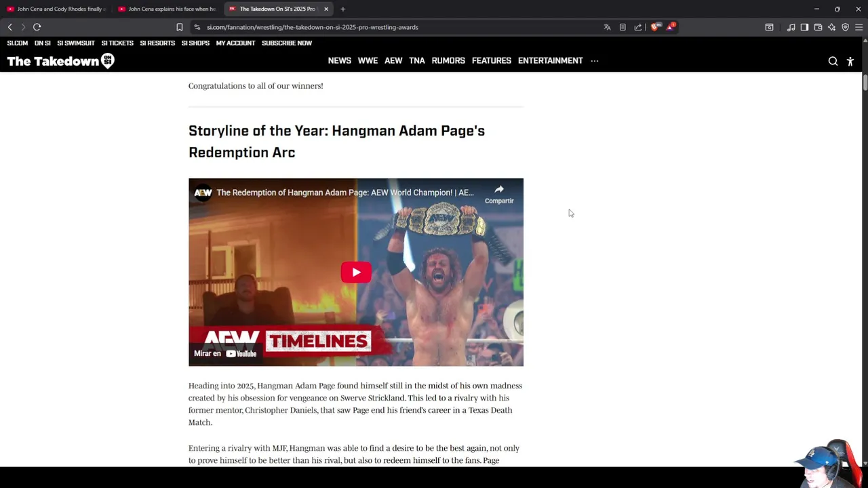The image size is (868, 488).
Task: Open the accessibility widget icon
Action: 850,61
